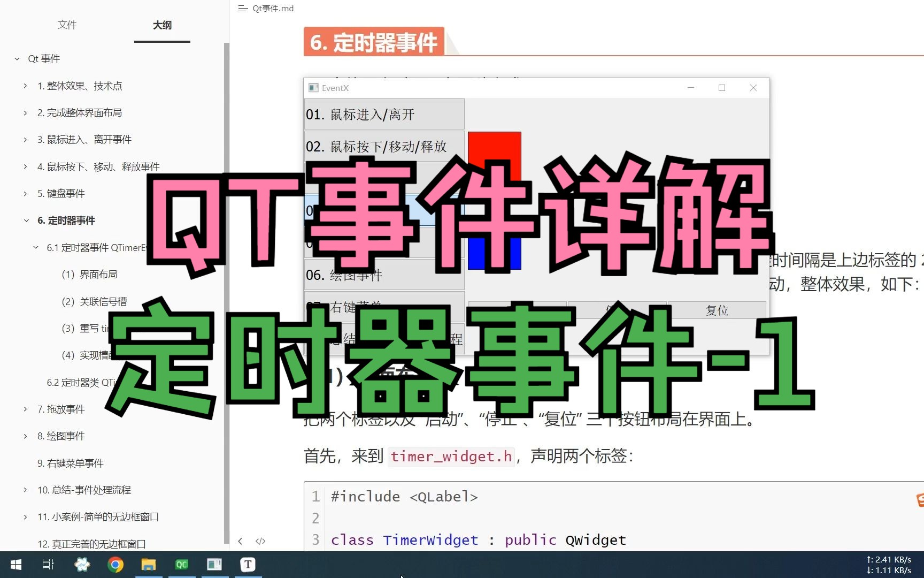The image size is (924, 578).
Task: Click the class TimerWidget code line
Action: (x=479, y=540)
